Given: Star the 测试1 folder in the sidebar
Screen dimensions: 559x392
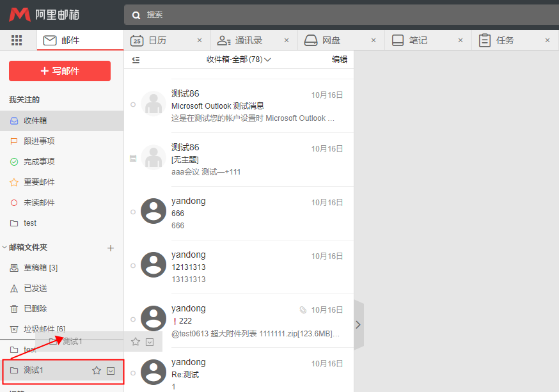Looking at the screenshot, I should (97, 370).
